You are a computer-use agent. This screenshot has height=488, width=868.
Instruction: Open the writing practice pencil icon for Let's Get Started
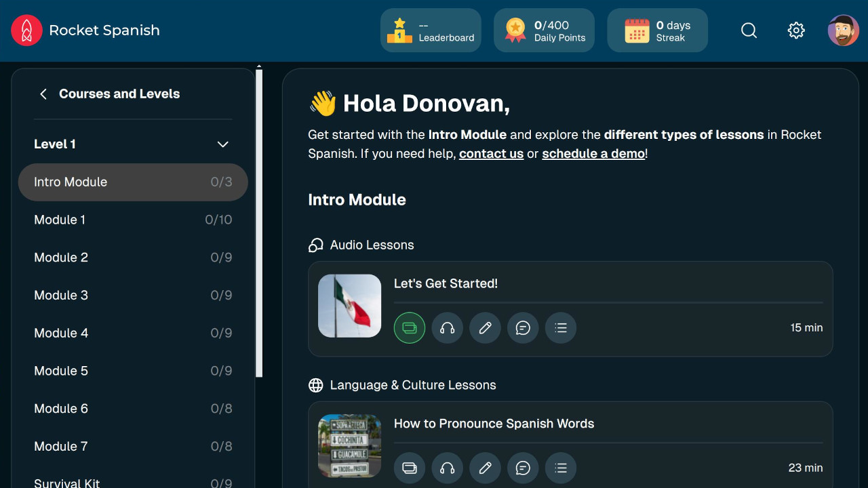click(485, 327)
